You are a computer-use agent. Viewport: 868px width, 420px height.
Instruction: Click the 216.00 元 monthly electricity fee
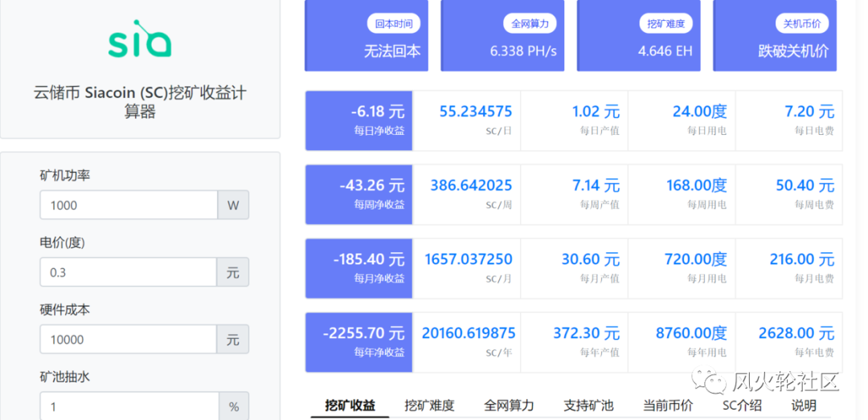click(801, 259)
